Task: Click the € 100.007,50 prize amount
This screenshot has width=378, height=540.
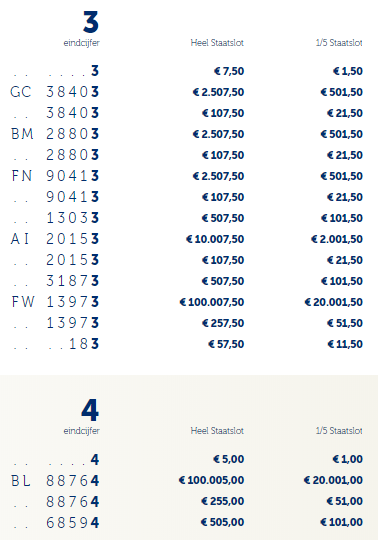Action: coord(212,302)
